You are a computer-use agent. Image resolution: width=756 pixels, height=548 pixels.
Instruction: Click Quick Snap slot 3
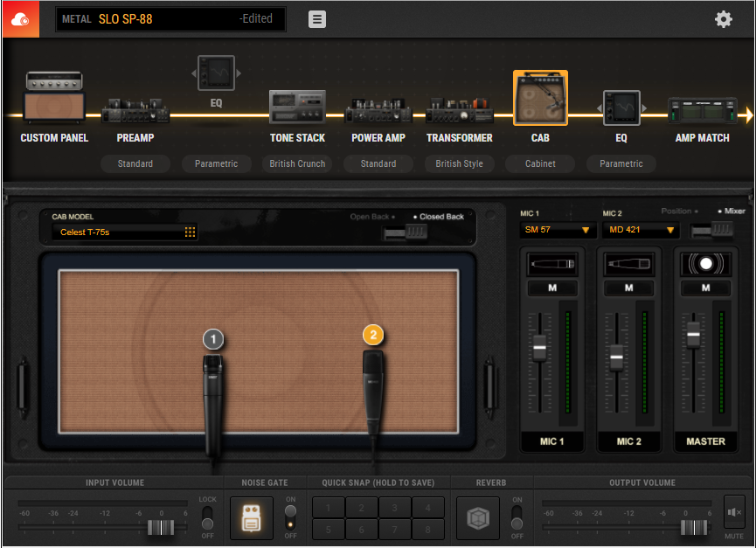394,508
